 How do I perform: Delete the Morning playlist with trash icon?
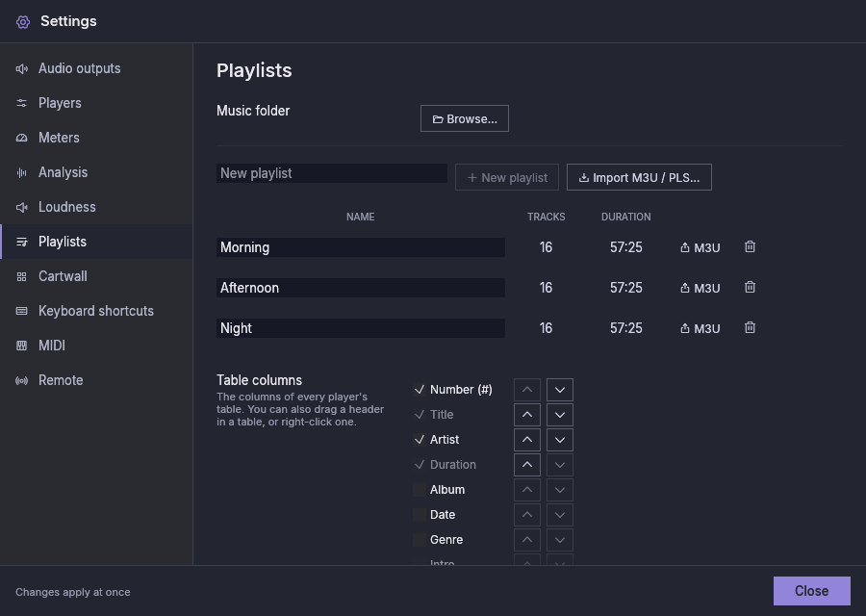pos(750,247)
